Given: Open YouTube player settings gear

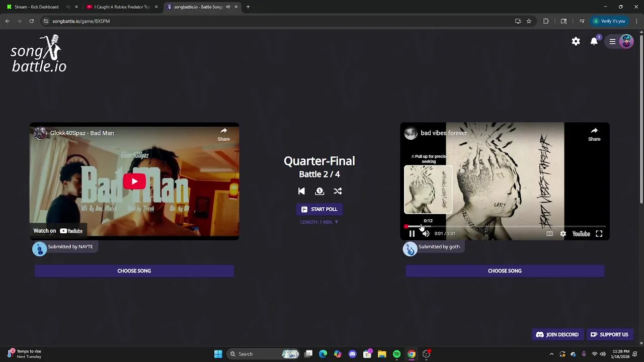Looking at the screenshot, I should [563, 234].
